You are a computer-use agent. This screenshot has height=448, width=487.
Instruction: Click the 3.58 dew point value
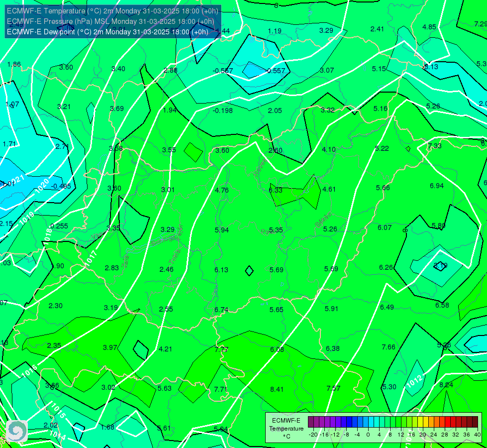[116, 148]
